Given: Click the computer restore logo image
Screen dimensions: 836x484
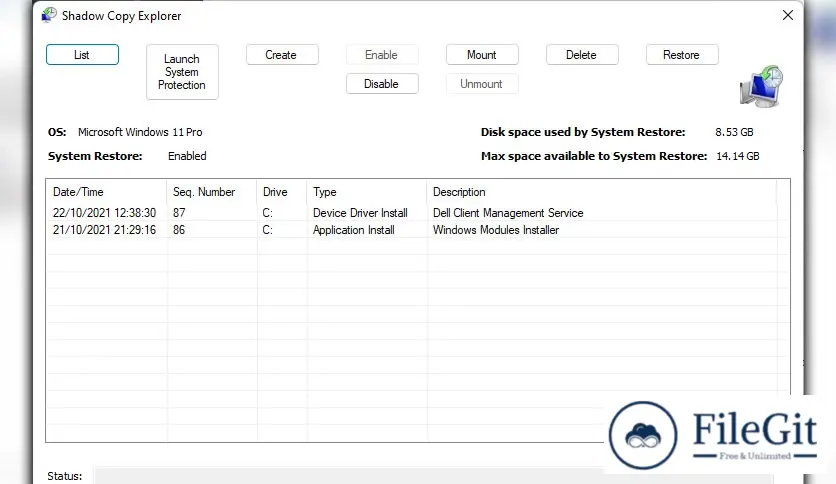Looking at the screenshot, I should [x=762, y=87].
